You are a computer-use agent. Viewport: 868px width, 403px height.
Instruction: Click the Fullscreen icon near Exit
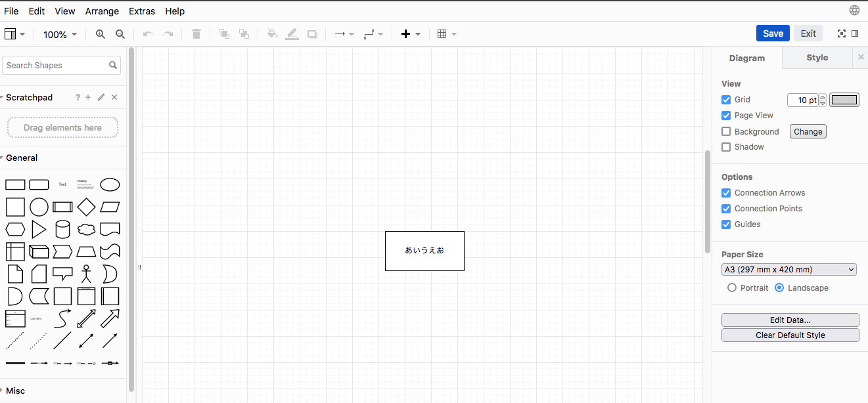pos(842,33)
